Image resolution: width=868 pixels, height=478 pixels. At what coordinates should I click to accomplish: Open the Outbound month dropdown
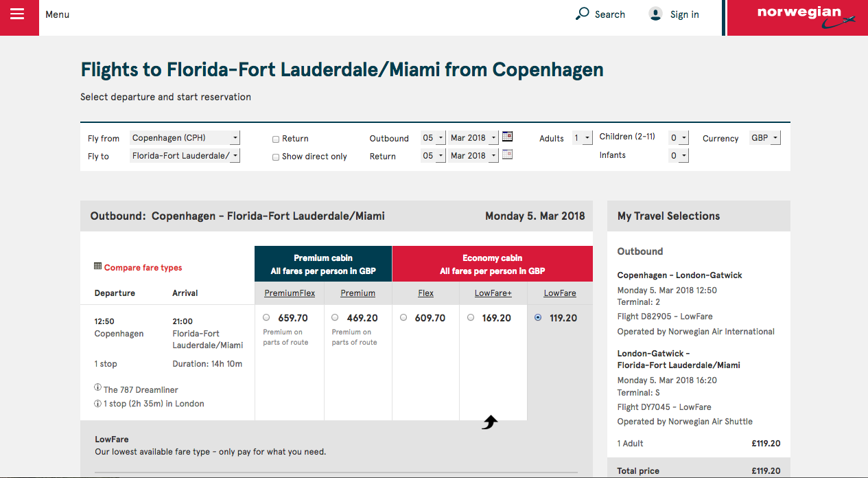click(473, 138)
